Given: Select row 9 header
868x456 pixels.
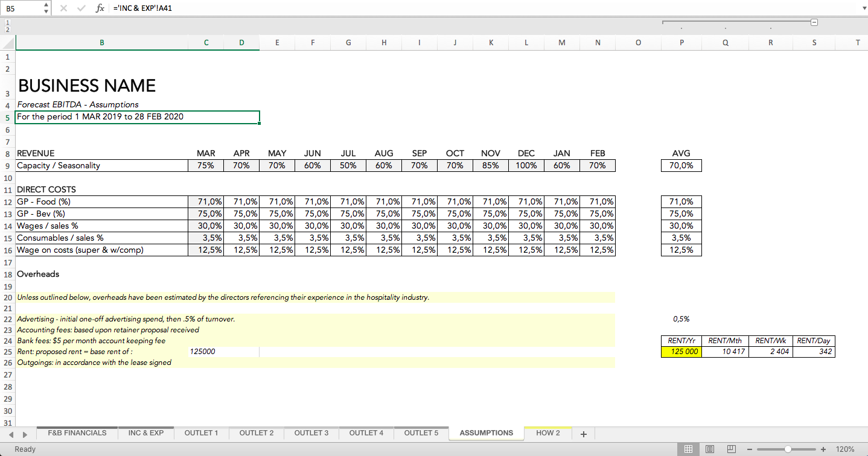Looking at the screenshot, I should [7, 165].
